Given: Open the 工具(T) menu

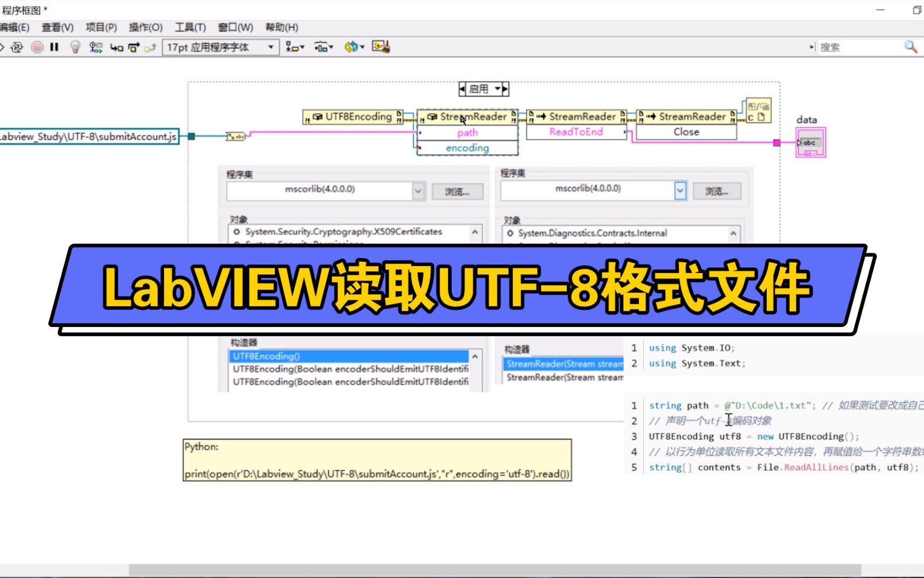Looking at the screenshot, I should coord(190,27).
